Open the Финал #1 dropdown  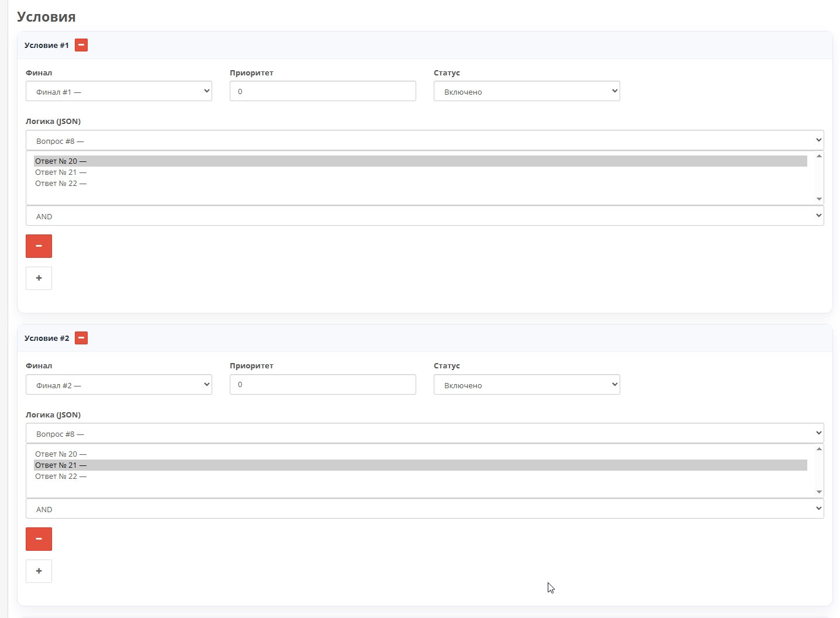(119, 91)
